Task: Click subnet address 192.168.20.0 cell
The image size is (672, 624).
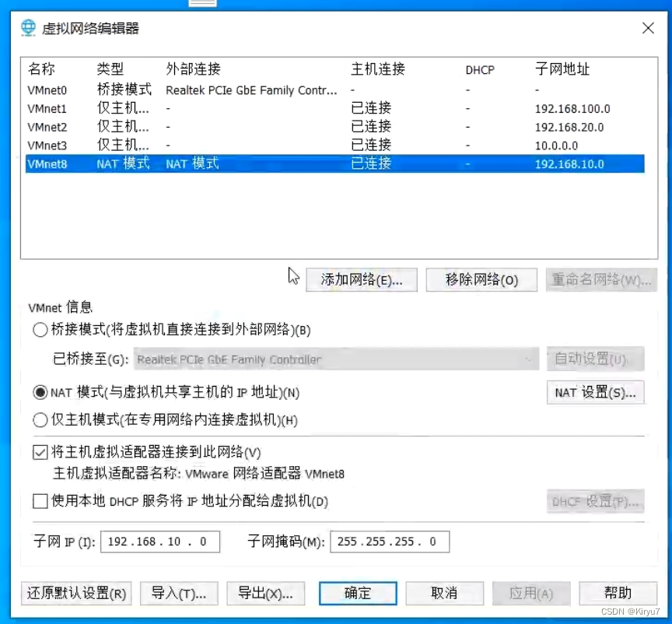Action: [569, 128]
